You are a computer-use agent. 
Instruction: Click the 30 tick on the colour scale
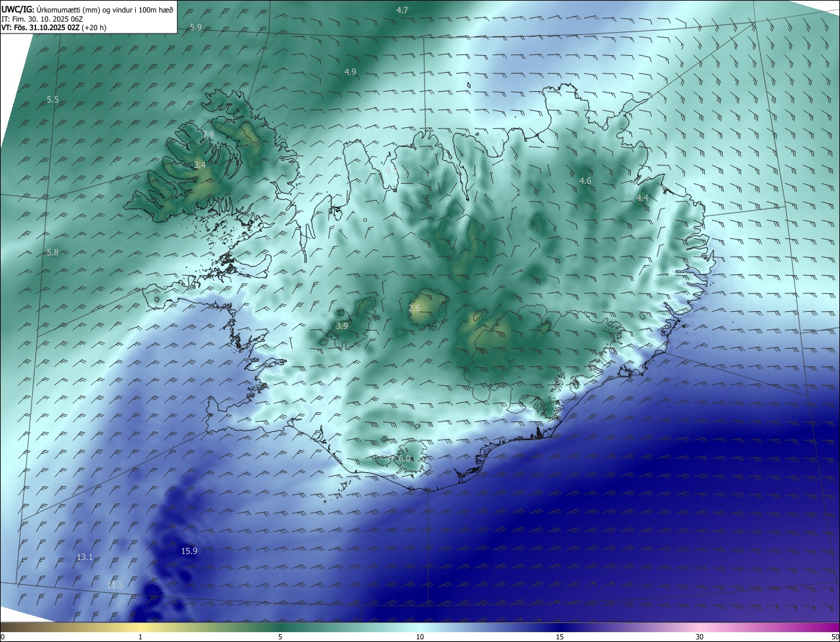click(700, 637)
